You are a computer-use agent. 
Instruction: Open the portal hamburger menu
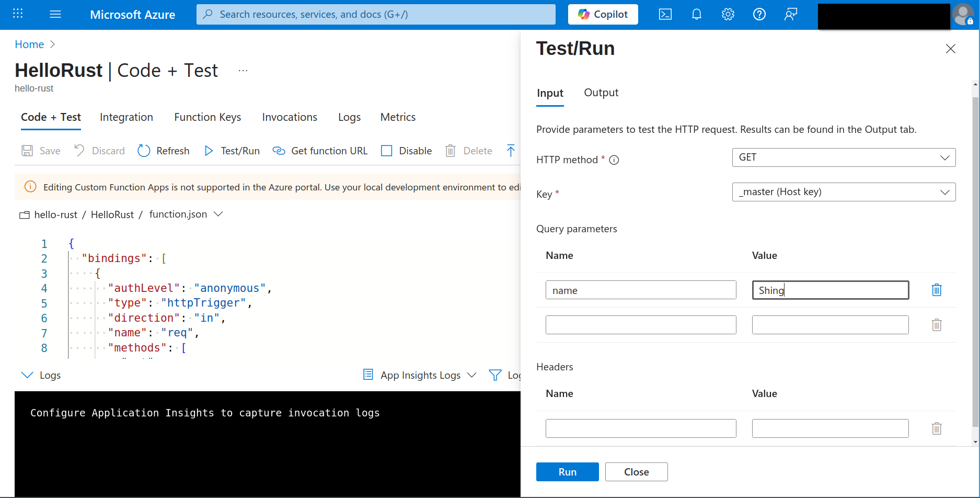coord(55,14)
